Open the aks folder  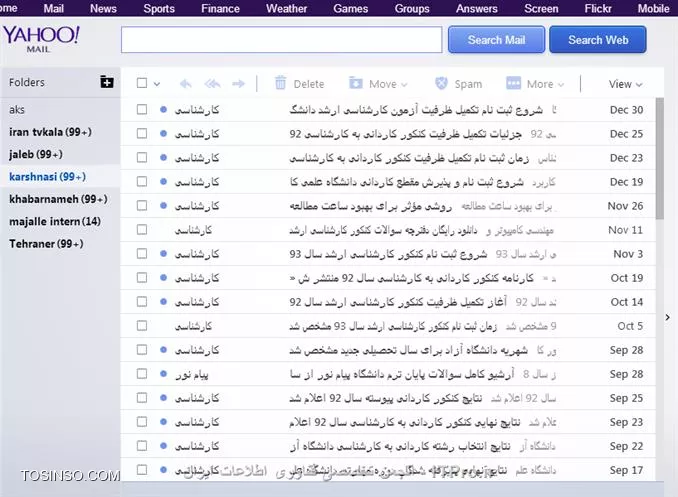click(17, 109)
